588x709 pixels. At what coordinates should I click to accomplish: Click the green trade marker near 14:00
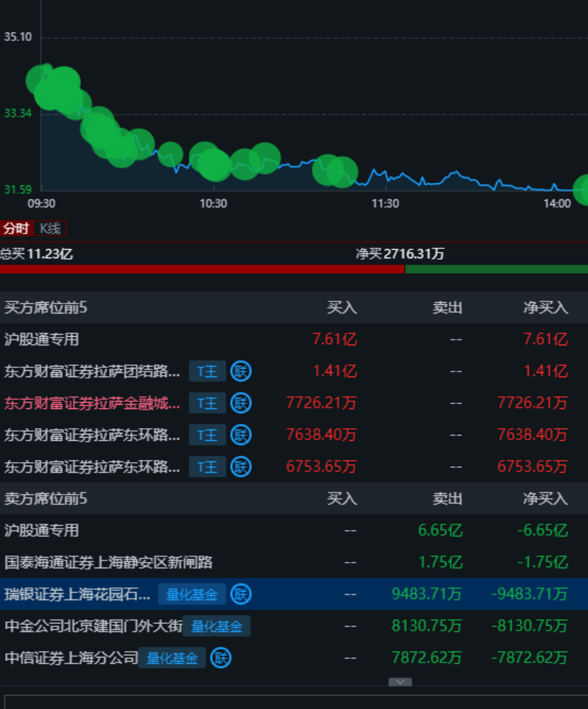581,190
